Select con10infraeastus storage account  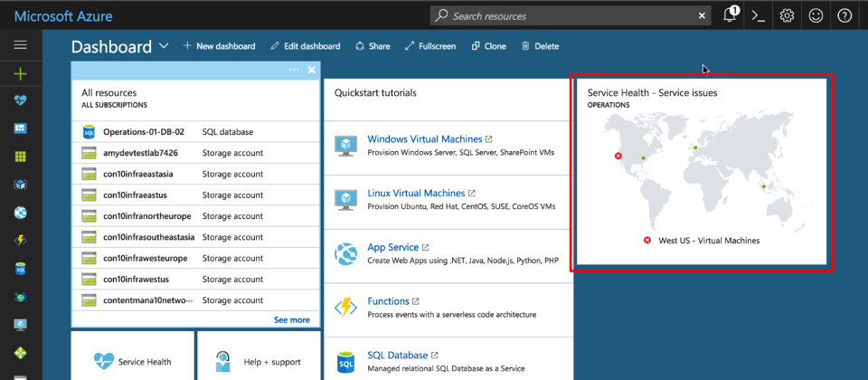195,195
